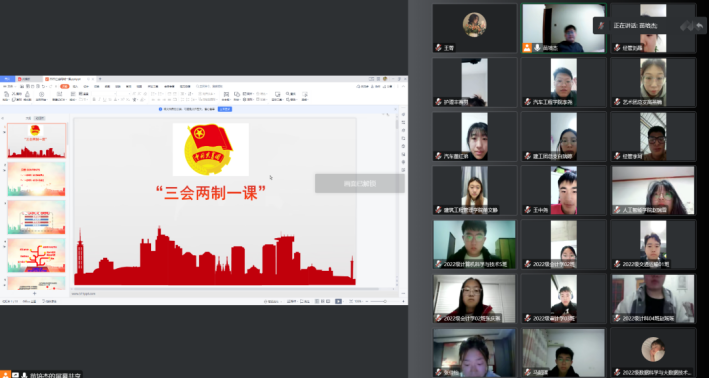Image resolution: width=709 pixels, height=378 pixels.
Task: Click muted mic on 2022级计算机科学与技术 tile
Action: 438,264
